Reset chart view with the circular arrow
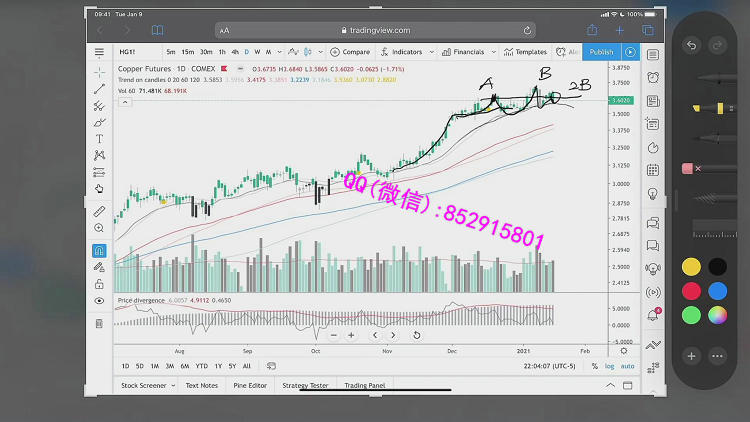The width and height of the screenshot is (750, 422). click(416, 335)
